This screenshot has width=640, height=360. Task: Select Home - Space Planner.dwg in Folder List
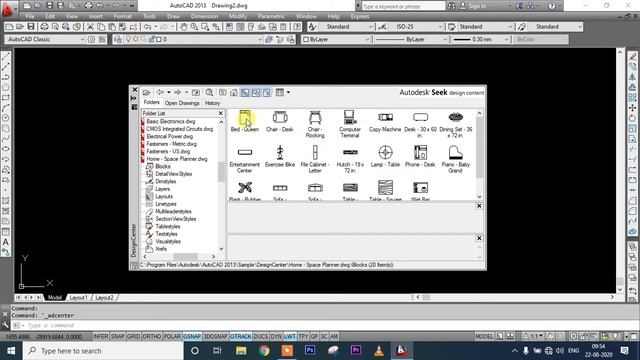(x=177, y=159)
